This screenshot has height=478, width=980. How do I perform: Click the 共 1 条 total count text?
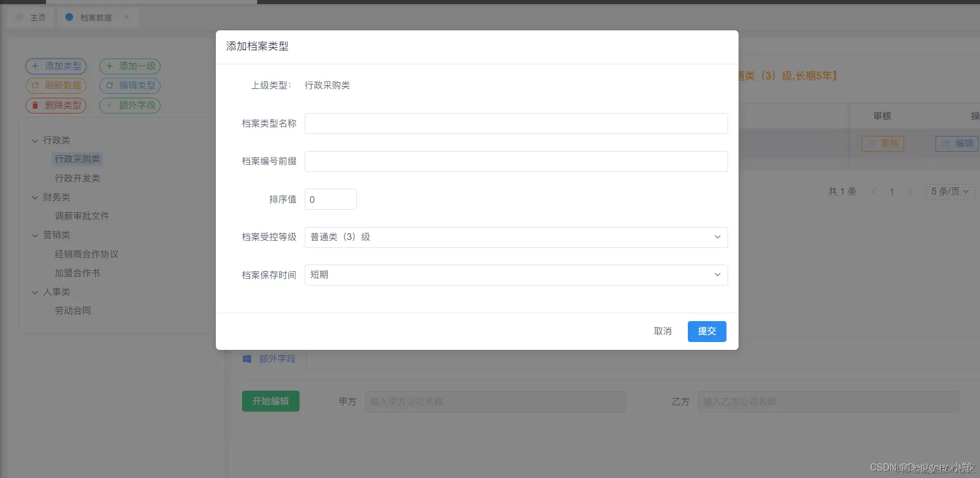(842, 192)
